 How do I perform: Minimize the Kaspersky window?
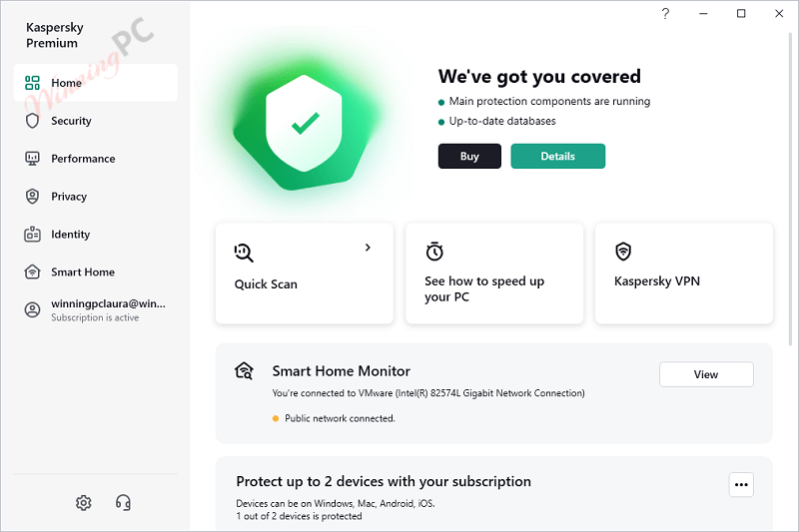click(703, 13)
